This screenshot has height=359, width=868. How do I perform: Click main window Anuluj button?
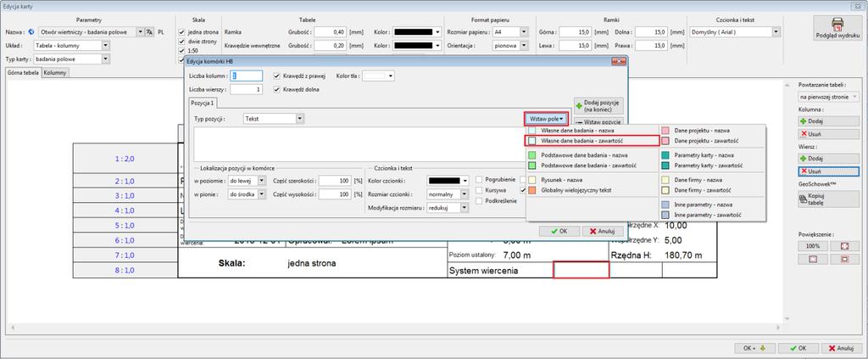(x=842, y=349)
